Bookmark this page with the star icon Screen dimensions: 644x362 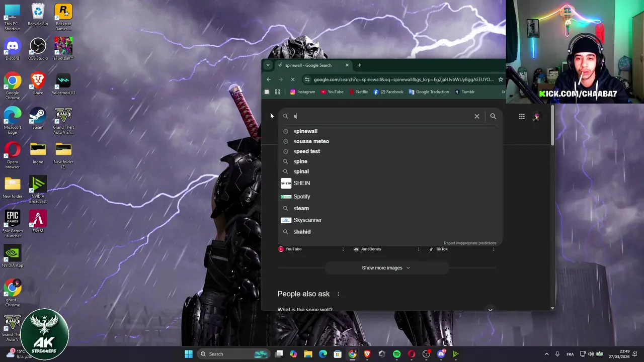point(501,79)
